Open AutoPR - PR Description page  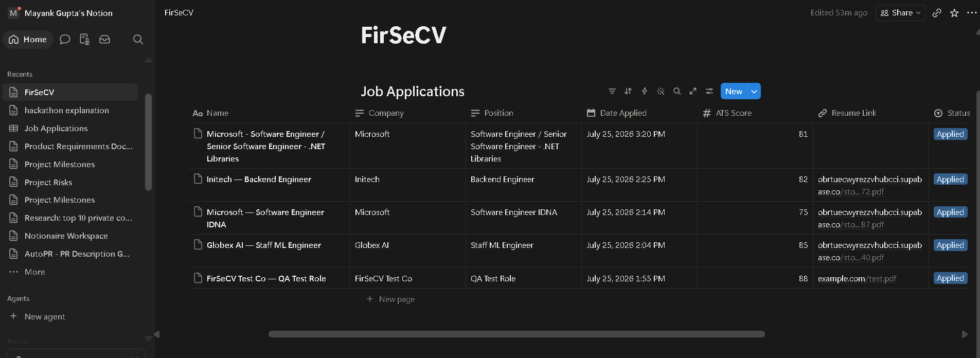70,254
